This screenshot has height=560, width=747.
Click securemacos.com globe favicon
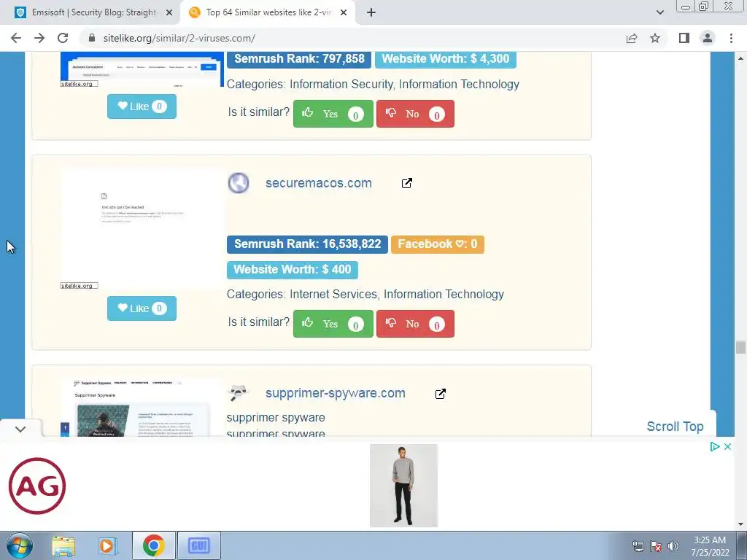pos(239,183)
